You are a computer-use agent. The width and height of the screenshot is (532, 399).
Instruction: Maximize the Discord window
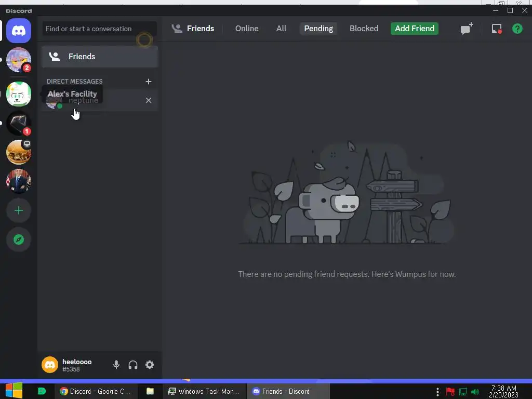(x=510, y=10)
